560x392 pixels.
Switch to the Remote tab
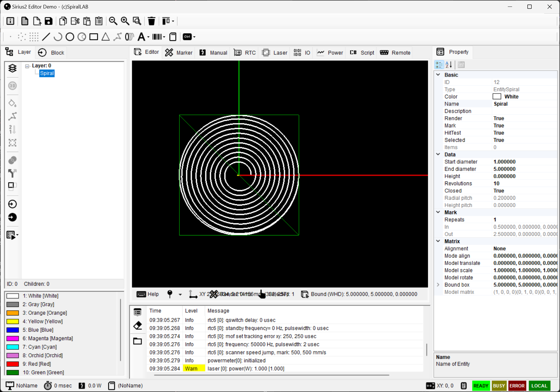pos(395,52)
